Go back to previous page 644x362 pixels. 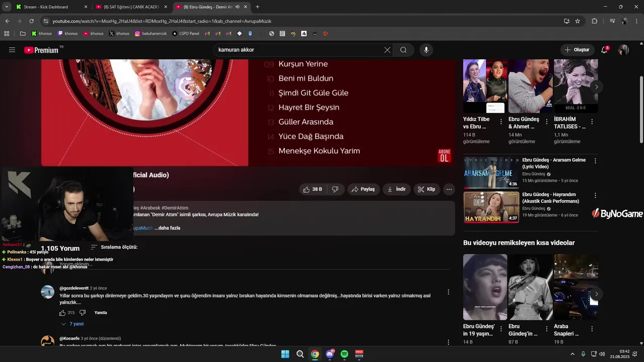[x=7, y=21]
